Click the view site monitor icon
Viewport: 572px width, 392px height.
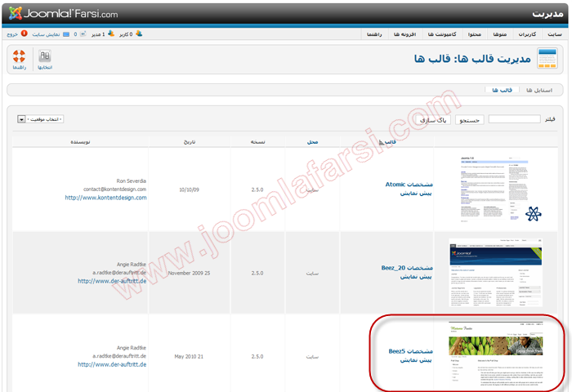(x=66, y=34)
